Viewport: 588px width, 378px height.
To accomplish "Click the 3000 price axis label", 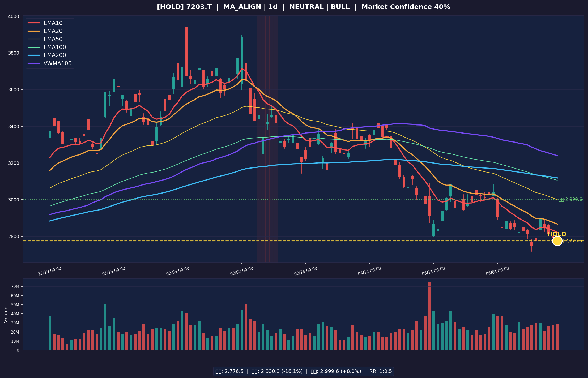I will (14, 200).
